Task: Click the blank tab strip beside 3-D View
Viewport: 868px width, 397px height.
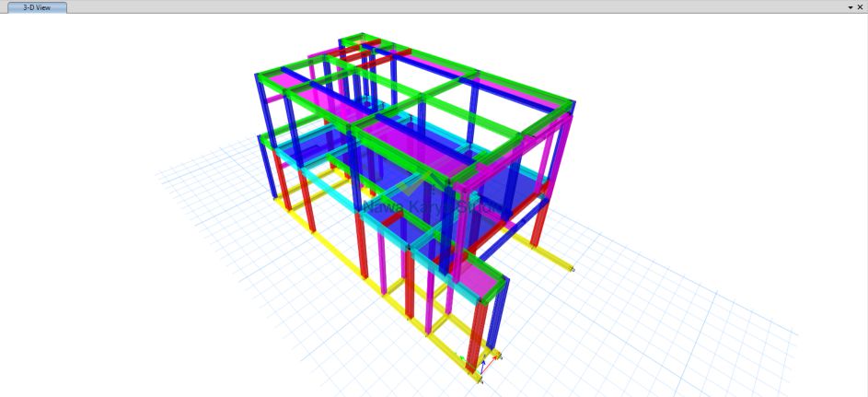Action: (x=368, y=6)
